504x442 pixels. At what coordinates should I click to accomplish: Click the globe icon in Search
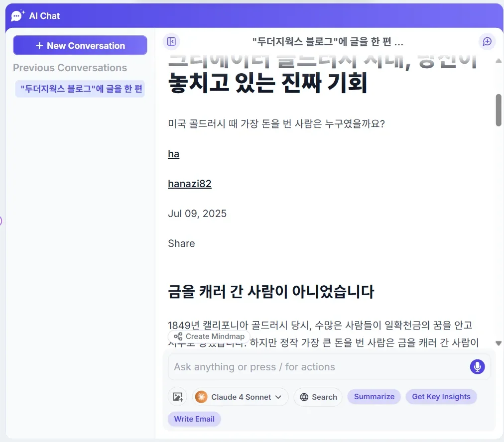coord(304,397)
